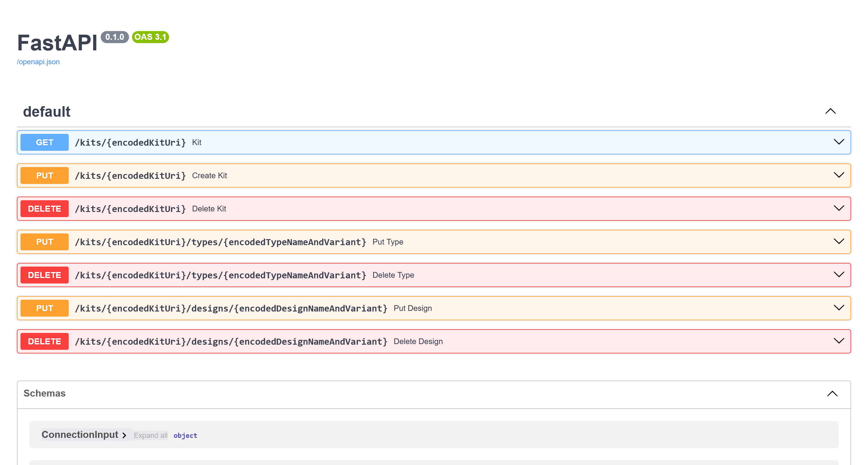
Task: Open the /openapi.json link
Action: [38, 62]
